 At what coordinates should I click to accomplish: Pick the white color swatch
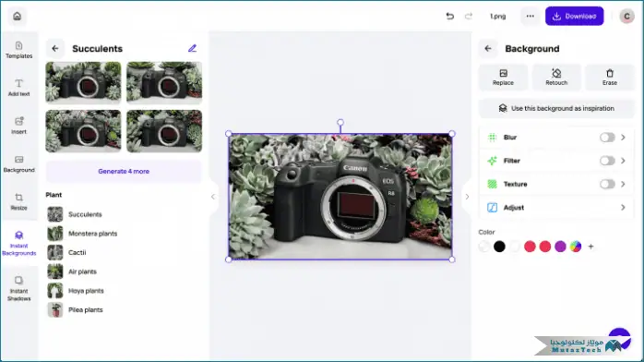tap(515, 247)
